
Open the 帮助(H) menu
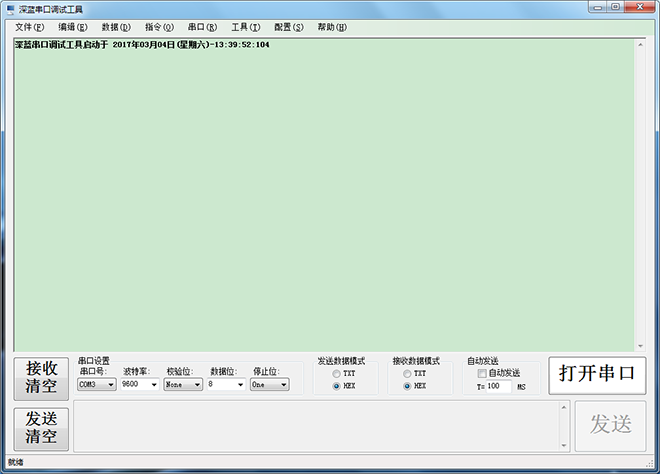point(332,27)
